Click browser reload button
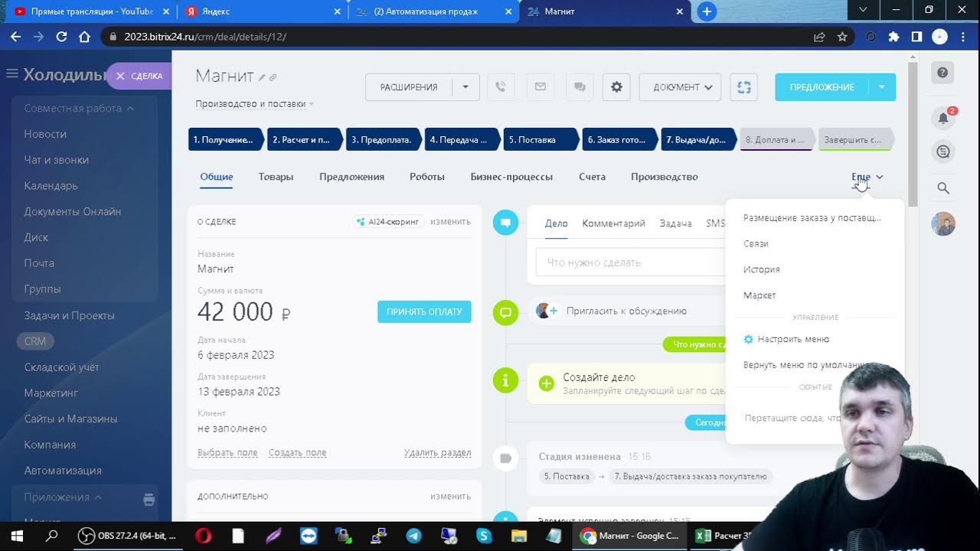The height and width of the screenshot is (551, 980). 61,37
